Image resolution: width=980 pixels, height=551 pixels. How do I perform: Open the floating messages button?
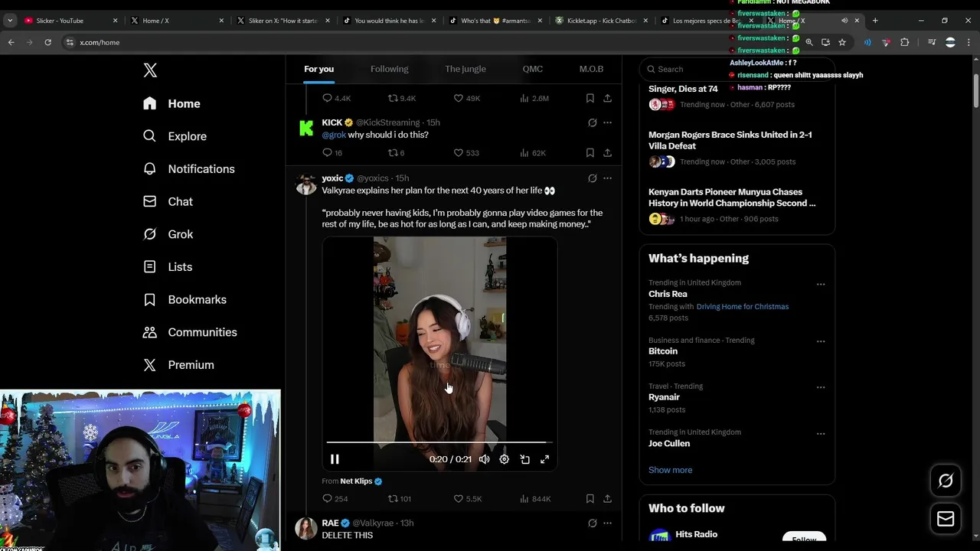point(946,519)
